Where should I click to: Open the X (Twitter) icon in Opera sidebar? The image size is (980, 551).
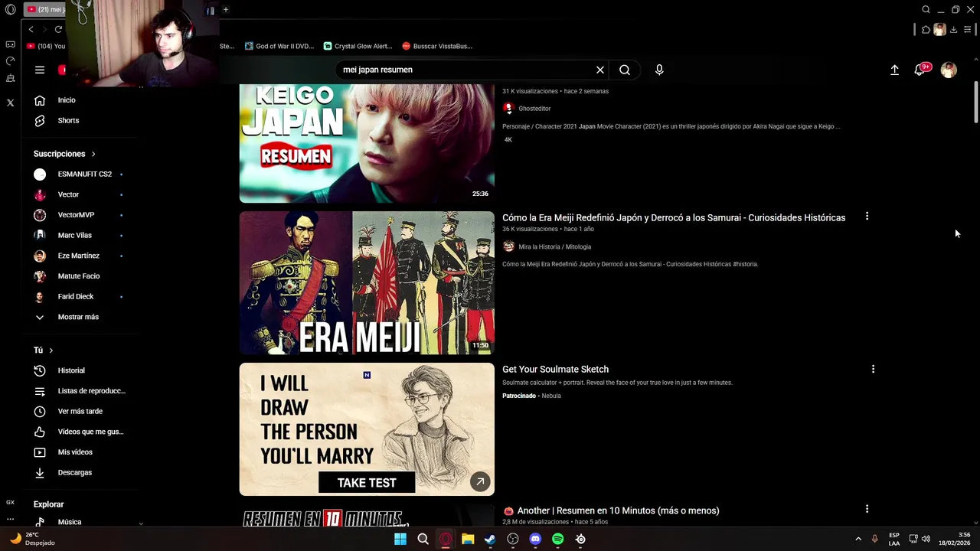[x=10, y=103]
